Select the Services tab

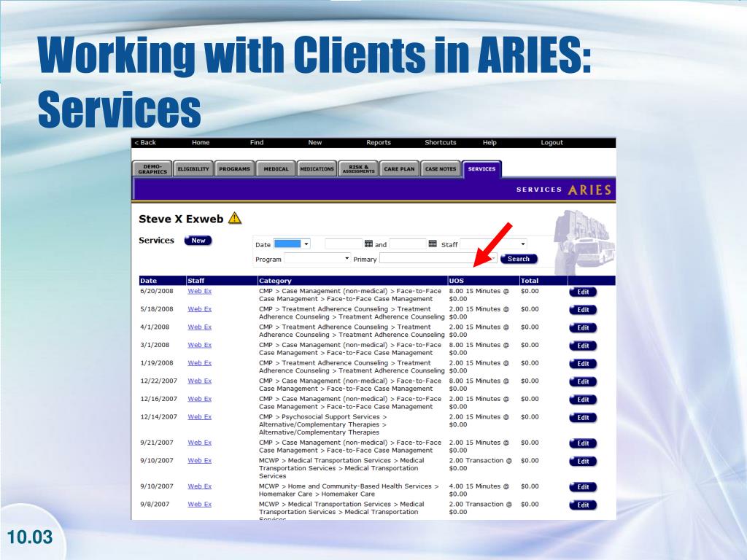point(481,169)
